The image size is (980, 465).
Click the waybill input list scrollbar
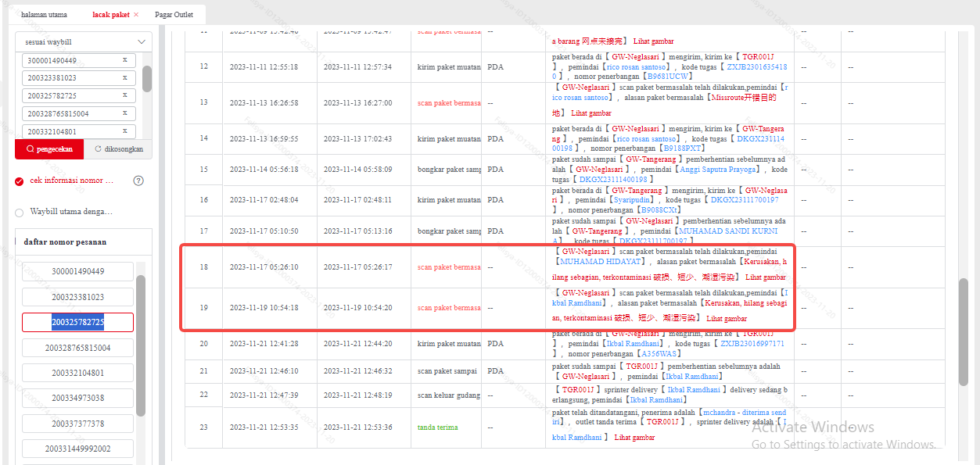coord(147,78)
